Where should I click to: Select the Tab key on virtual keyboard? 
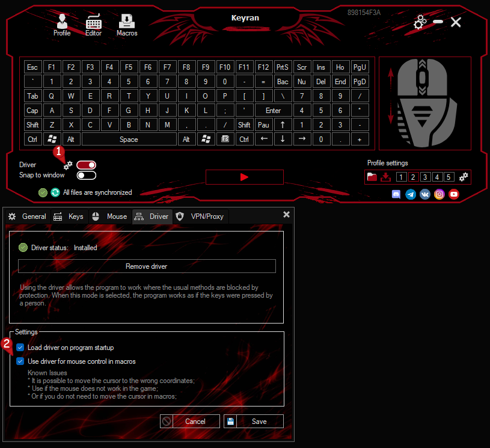pyautogui.click(x=32, y=96)
